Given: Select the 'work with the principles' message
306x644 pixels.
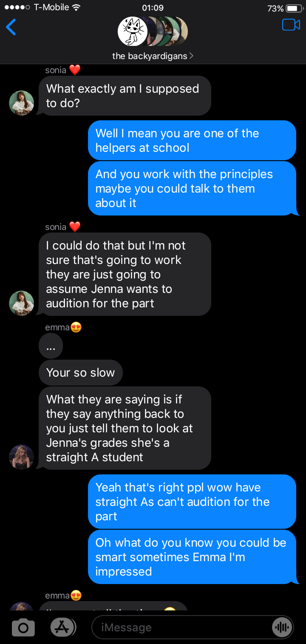Looking at the screenshot, I should (x=192, y=188).
